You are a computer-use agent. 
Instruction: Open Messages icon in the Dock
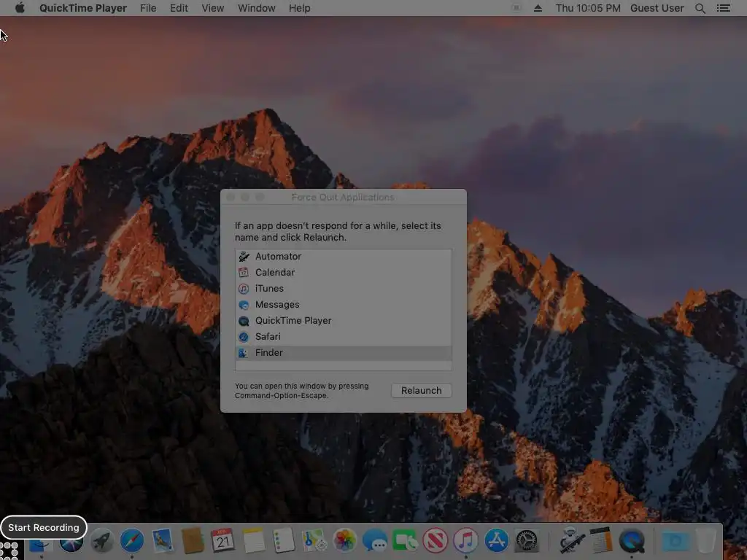pos(375,540)
